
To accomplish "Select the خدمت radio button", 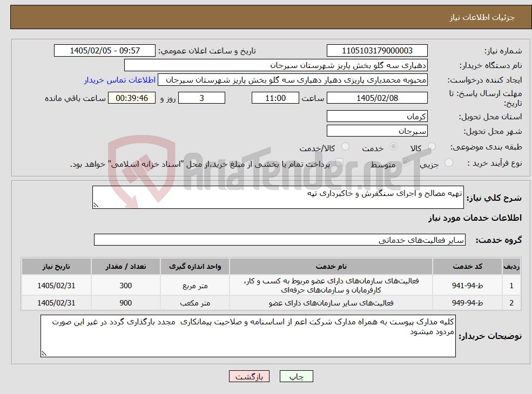I will click(x=393, y=146).
